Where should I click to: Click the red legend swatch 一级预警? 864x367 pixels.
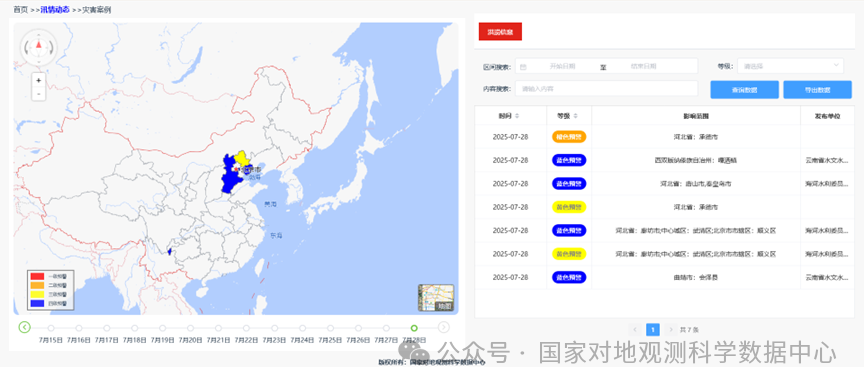click(x=37, y=276)
